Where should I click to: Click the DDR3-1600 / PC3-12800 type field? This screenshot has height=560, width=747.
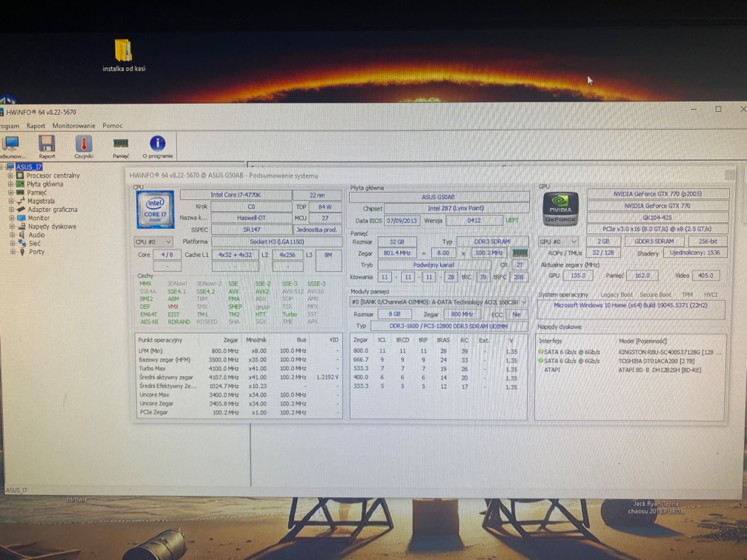point(449,326)
